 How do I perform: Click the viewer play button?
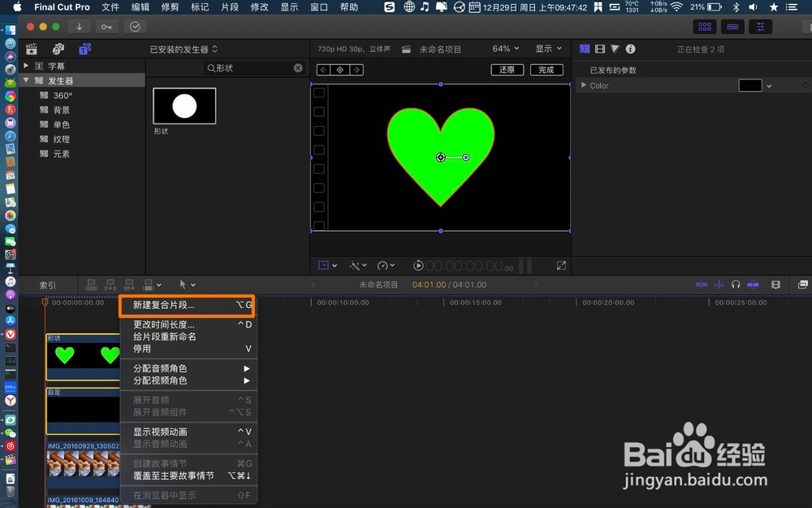tap(418, 266)
